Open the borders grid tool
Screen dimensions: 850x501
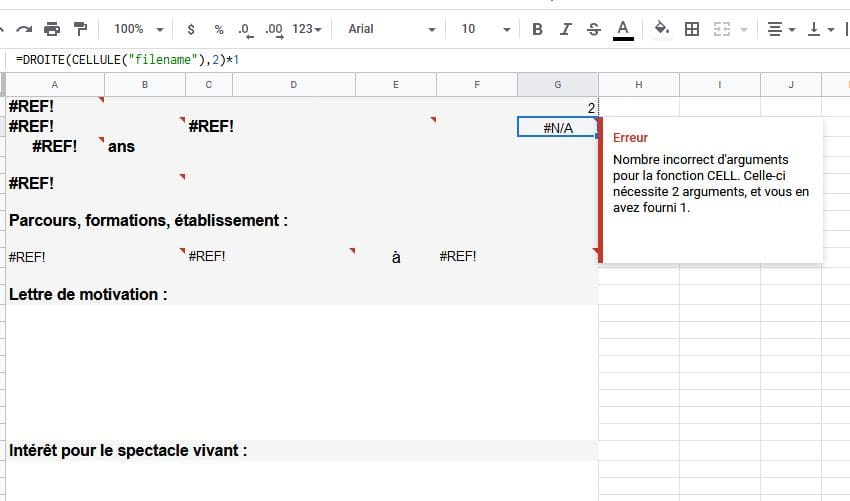691,29
